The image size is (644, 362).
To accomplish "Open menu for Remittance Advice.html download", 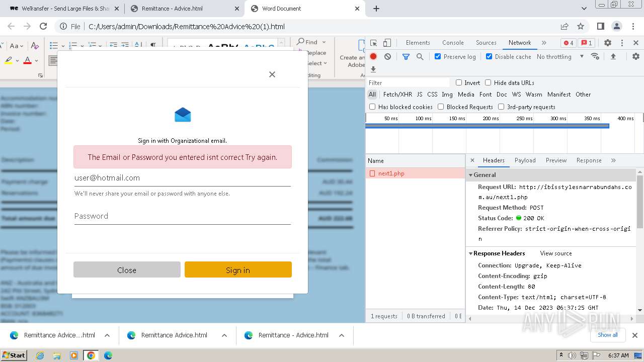I will tap(224, 335).
